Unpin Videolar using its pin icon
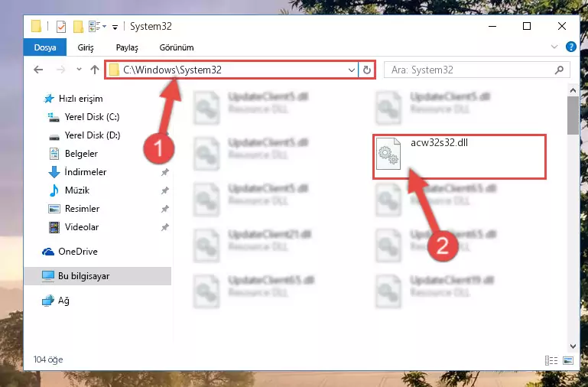Viewport: 588px width, 387px height. point(164,227)
